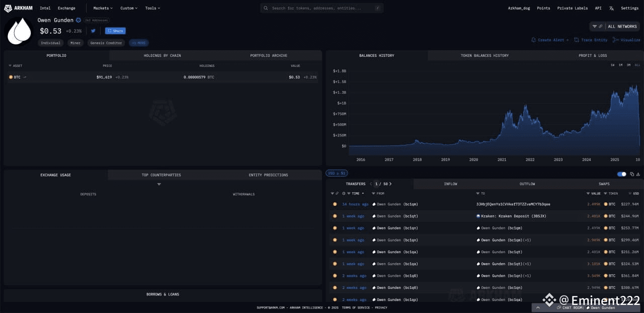The height and width of the screenshot is (313, 644).
Task: Select the 1M chart range
Action: tap(620, 65)
